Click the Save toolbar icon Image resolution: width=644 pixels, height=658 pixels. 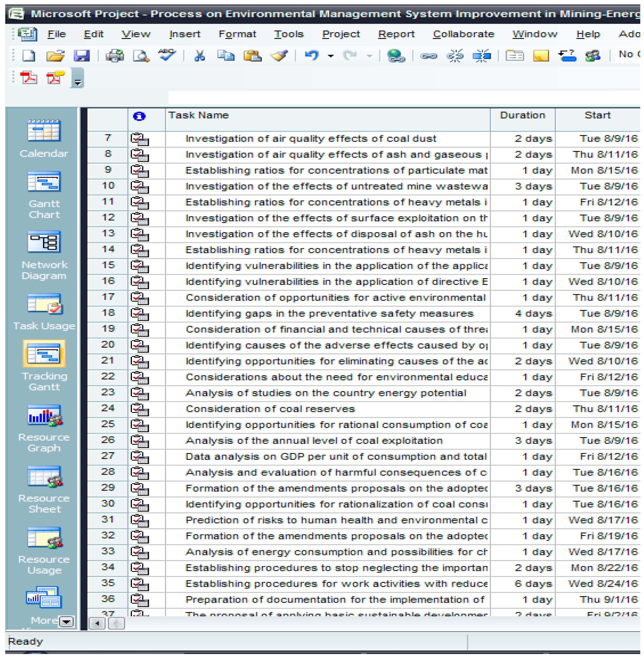pos(81,55)
